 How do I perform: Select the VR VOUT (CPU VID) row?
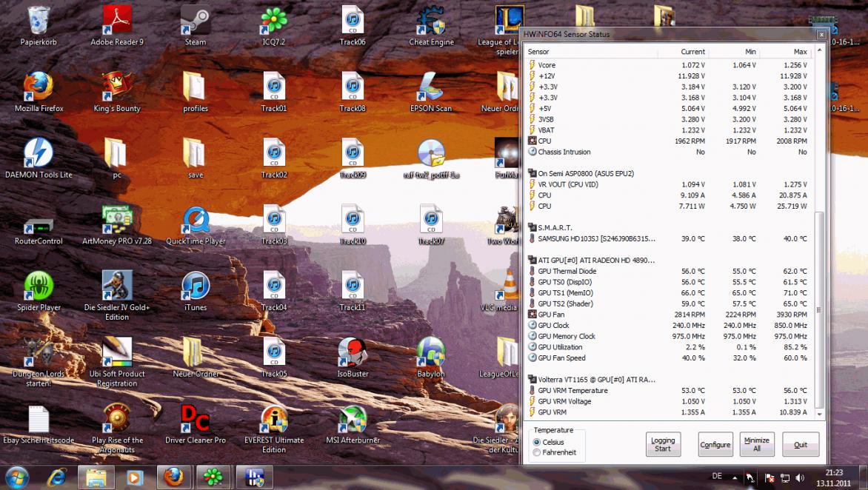coord(669,184)
